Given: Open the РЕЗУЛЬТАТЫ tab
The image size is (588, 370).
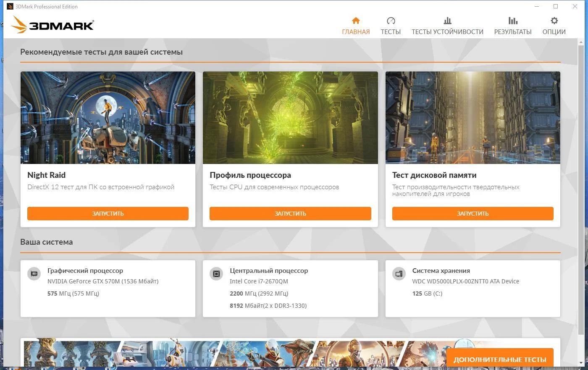Looking at the screenshot, I should click(513, 32).
